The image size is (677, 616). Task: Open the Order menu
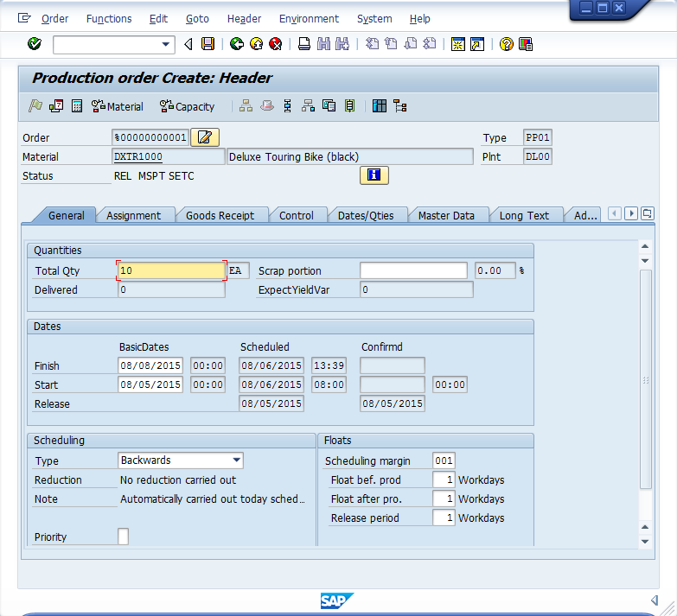[x=54, y=18]
